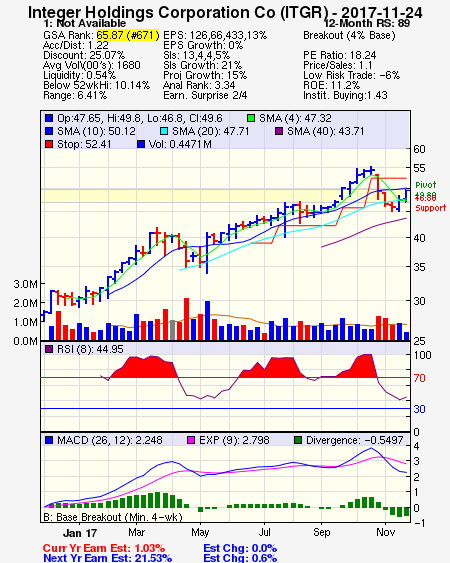The image size is (450, 563).
Task: Click the Sls: 13,4,4,5% text
Action: point(196,55)
